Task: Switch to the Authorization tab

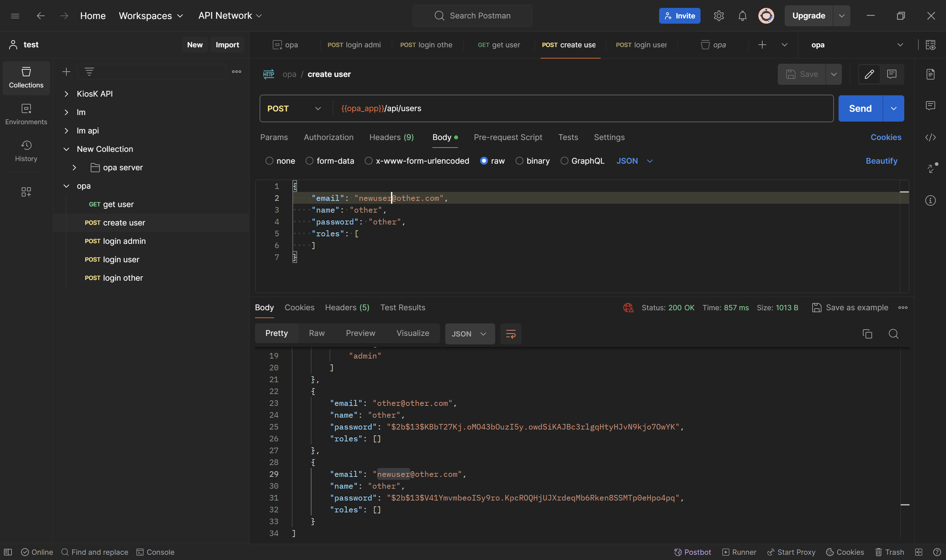Action: (x=329, y=137)
